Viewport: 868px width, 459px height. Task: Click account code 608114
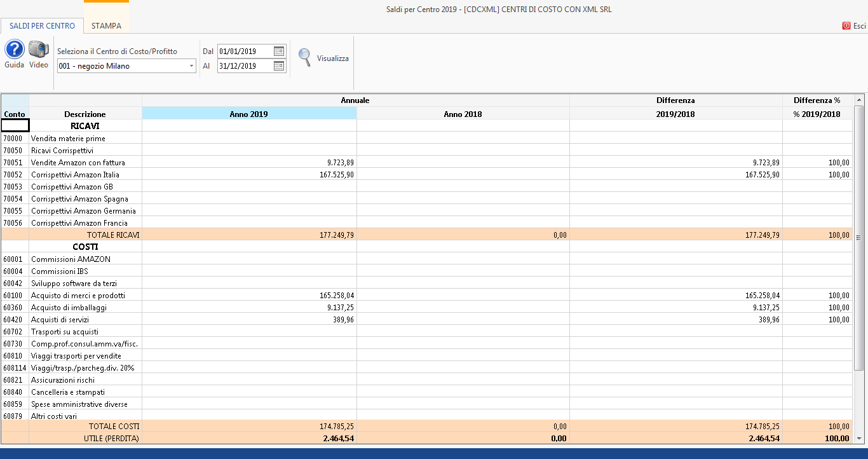pyautogui.click(x=15, y=367)
